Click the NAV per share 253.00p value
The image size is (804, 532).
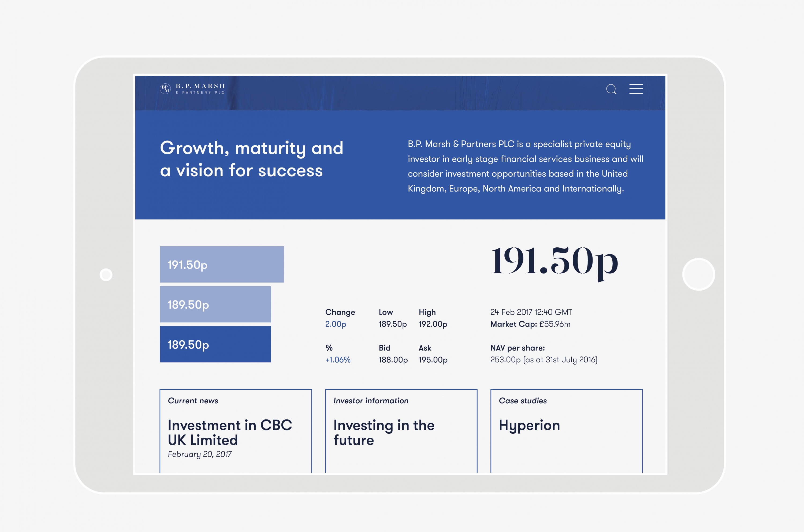[x=544, y=360]
